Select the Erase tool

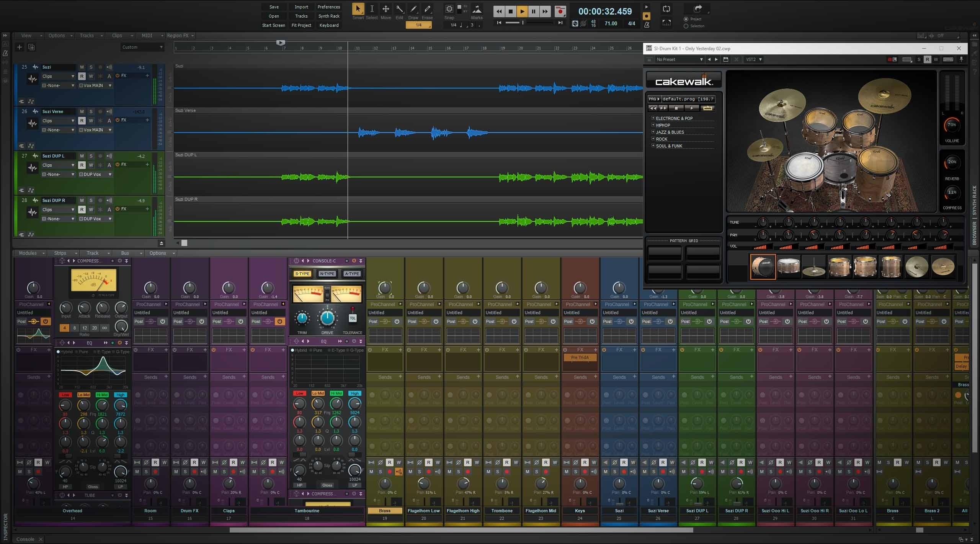click(x=427, y=9)
